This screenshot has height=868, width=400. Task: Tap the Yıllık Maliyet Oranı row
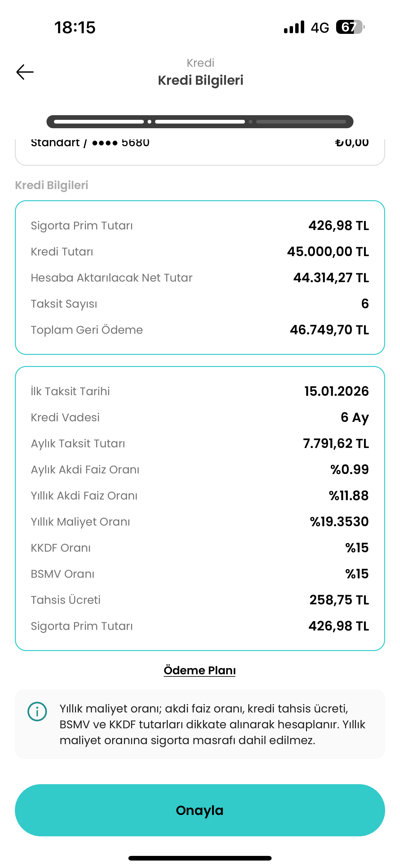pyautogui.click(x=200, y=522)
